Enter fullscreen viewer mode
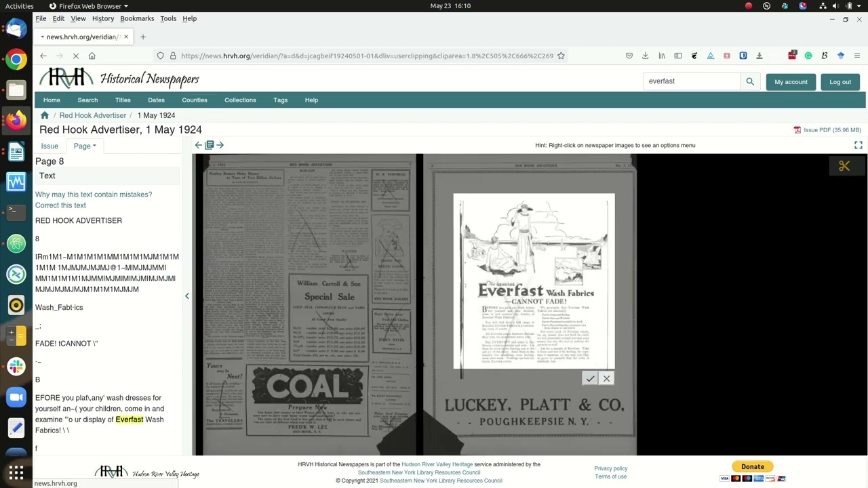 (x=859, y=145)
